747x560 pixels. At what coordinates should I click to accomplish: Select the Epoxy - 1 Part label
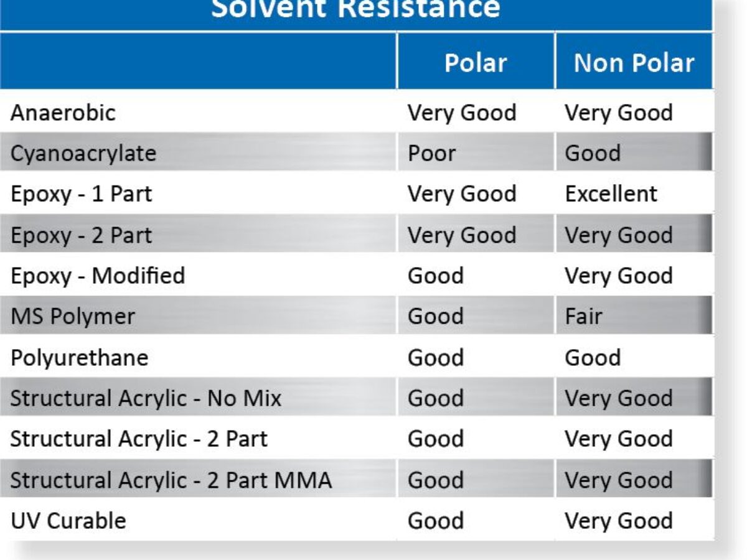tap(81, 194)
